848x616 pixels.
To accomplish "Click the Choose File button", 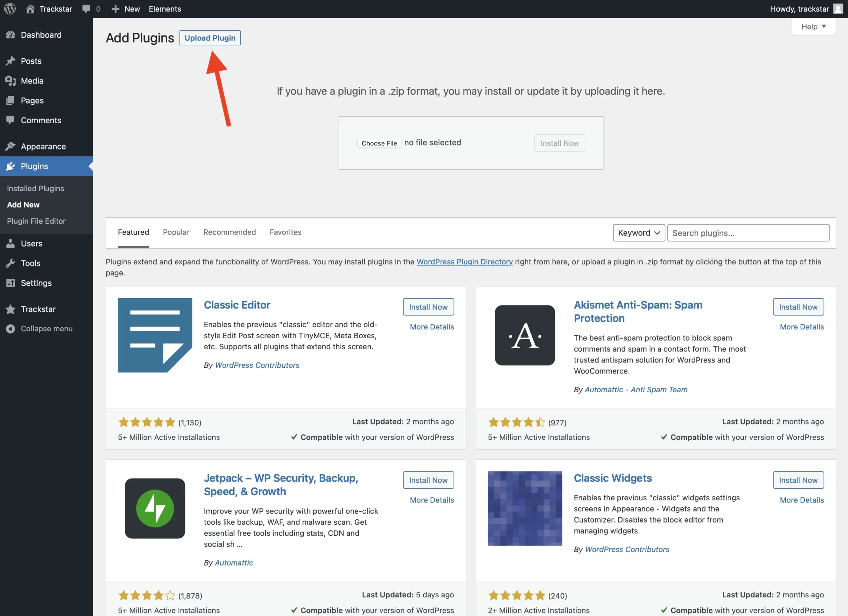I will 379,143.
